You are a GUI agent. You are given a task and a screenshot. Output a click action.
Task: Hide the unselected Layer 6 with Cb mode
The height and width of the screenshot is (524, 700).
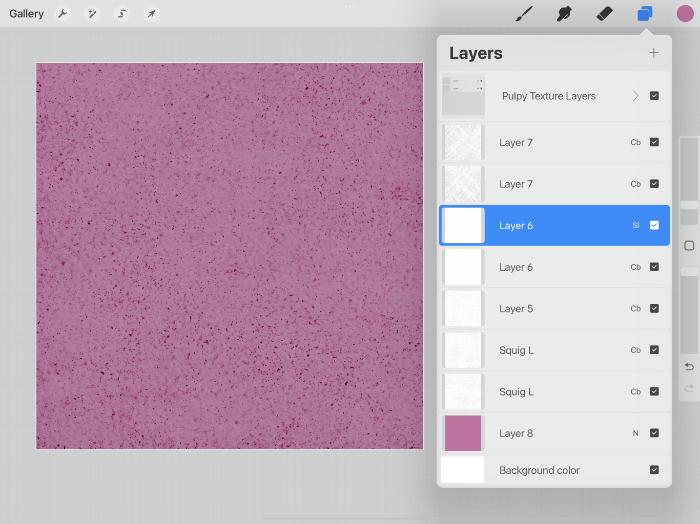654,267
